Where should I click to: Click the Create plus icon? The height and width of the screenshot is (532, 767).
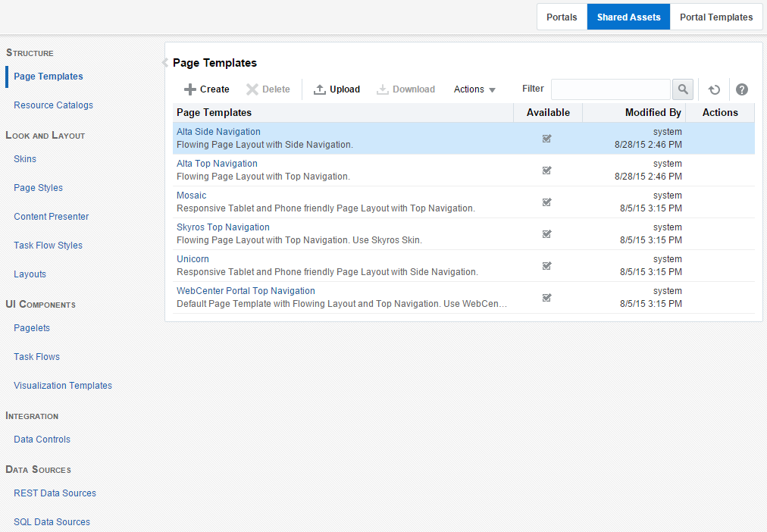click(189, 89)
